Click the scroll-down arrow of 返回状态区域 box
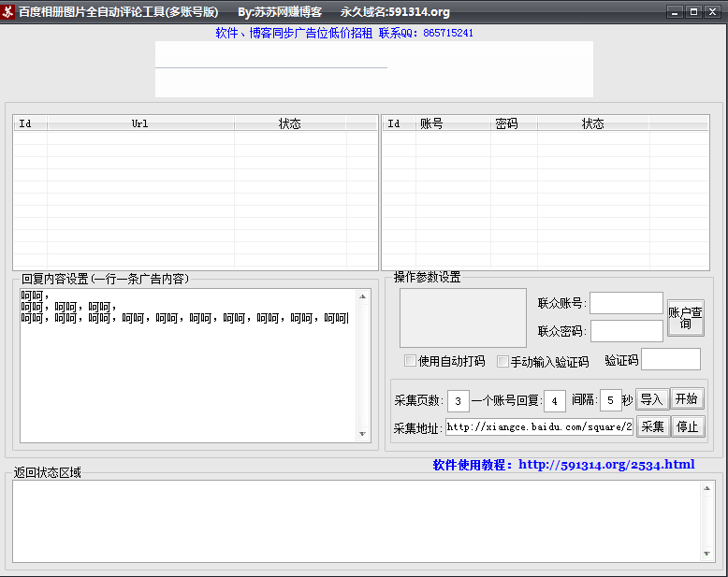The image size is (728, 577). [x=706, y=554]
